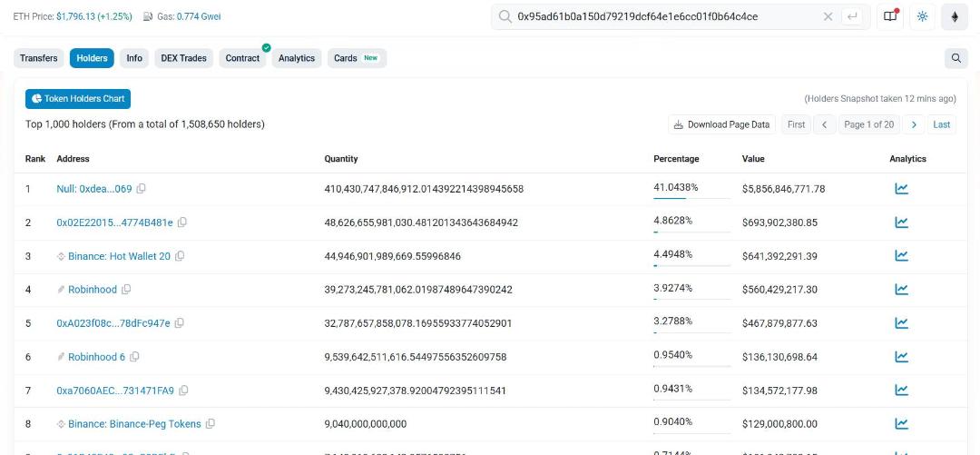Go to previous holders page arrow
The height and width of the screenshot is (455, 980).
click(x=824, y=124)
